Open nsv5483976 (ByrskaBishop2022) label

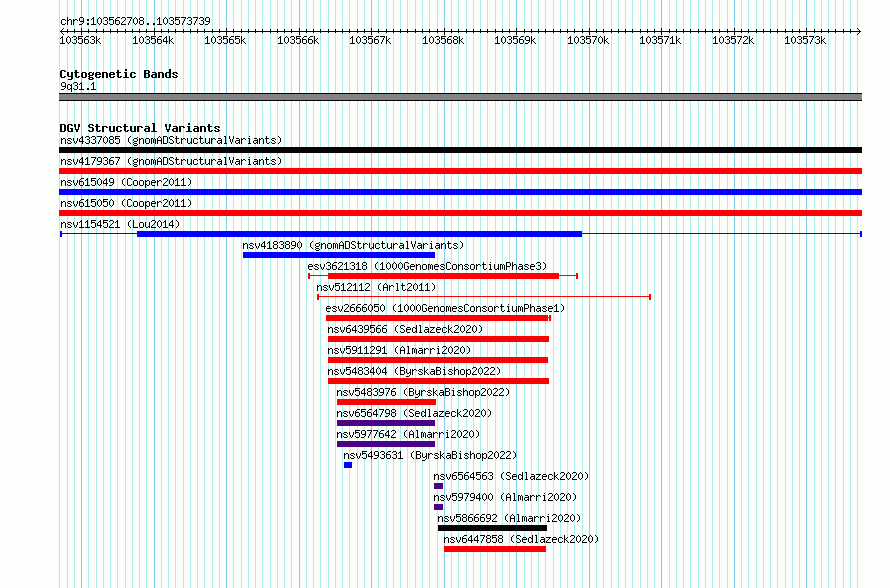[423, 392]
